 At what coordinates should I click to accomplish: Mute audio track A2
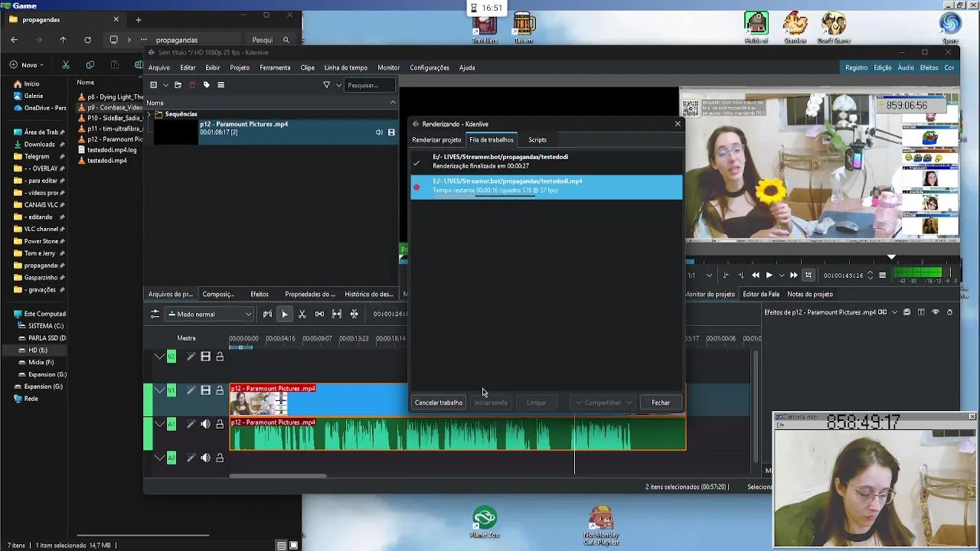pos(205,458)
